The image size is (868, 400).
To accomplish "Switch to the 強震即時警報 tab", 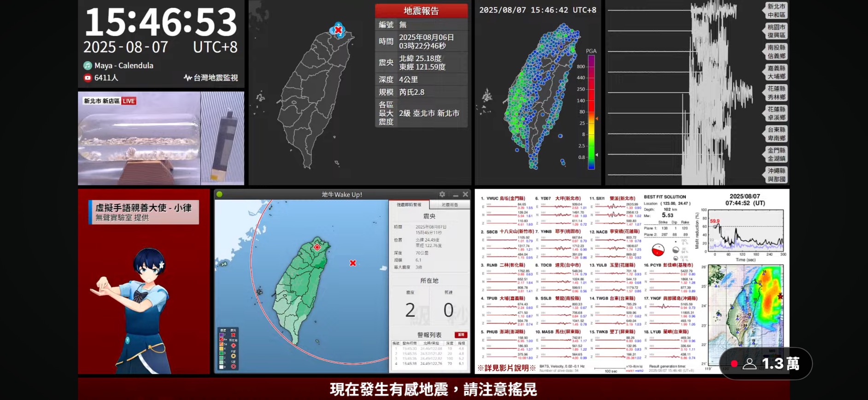I will coord(409,205).
